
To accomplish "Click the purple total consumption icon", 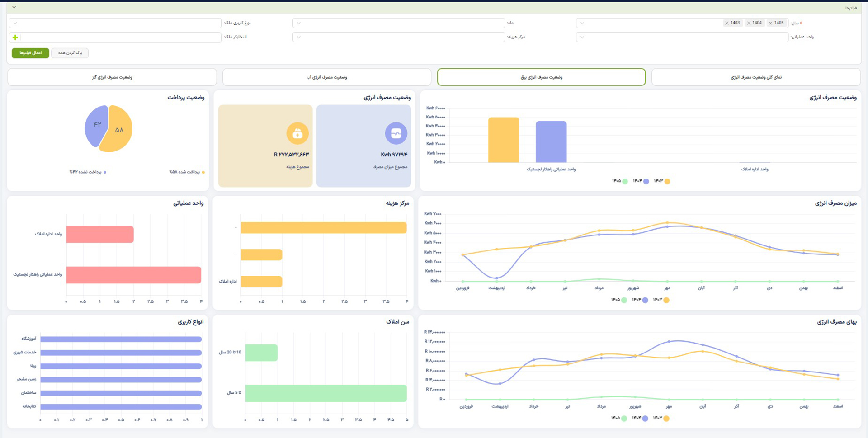I will pyautogui.click(x=396, y=133).
